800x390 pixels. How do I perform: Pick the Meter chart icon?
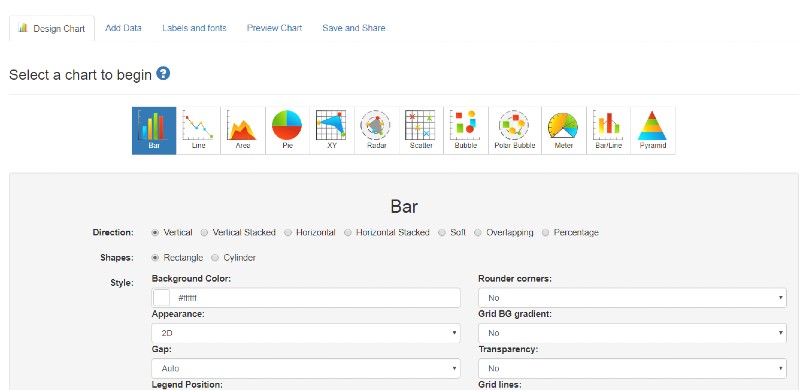pos(564,130)
